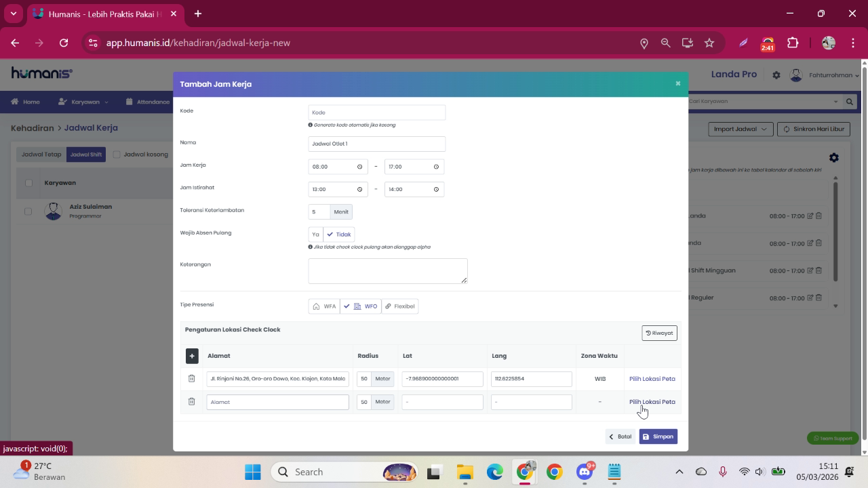Show hidden system tray icons

pos(679,472)
